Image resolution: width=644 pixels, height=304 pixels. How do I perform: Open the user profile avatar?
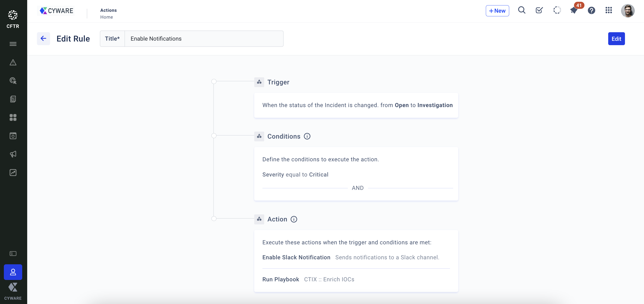point(627,10)
